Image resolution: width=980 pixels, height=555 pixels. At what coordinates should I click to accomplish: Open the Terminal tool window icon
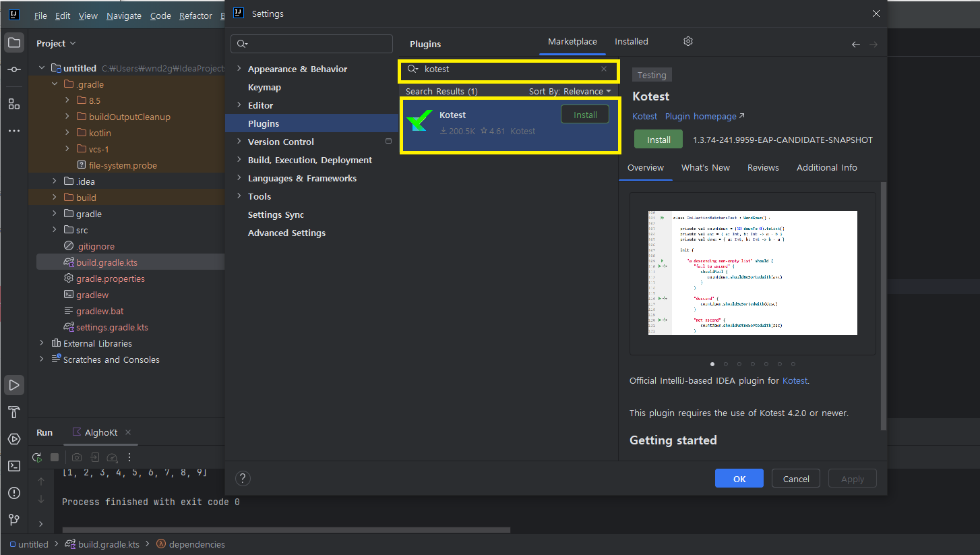14,466
